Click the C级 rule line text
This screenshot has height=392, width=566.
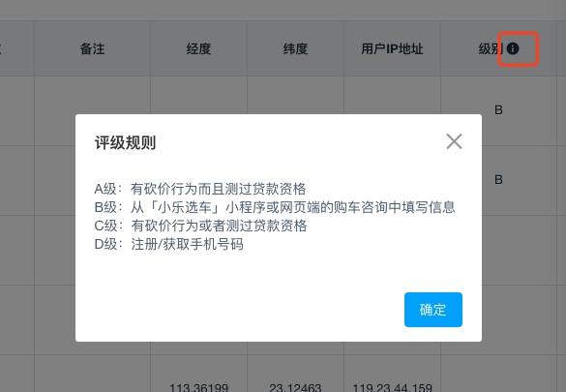(200, 226)
